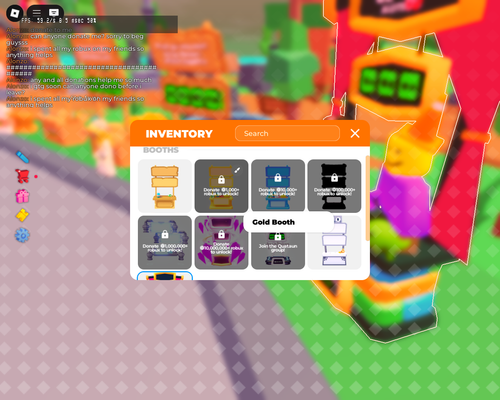Image resolution: width=500 pixels, height=400 pixels.
Task: Open the hamburger menu in the top bar
Action: (x=36, y=13)
